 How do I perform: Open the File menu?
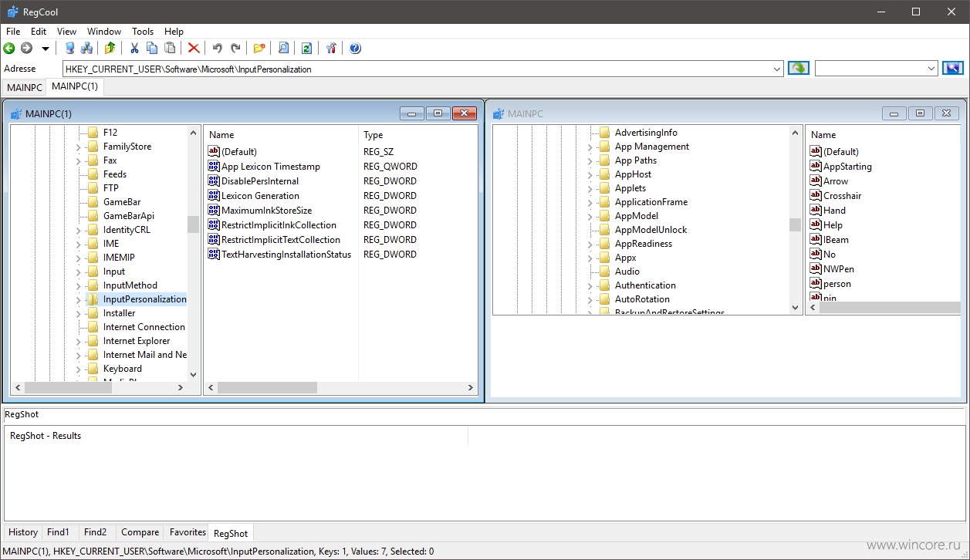click(13, 32)
